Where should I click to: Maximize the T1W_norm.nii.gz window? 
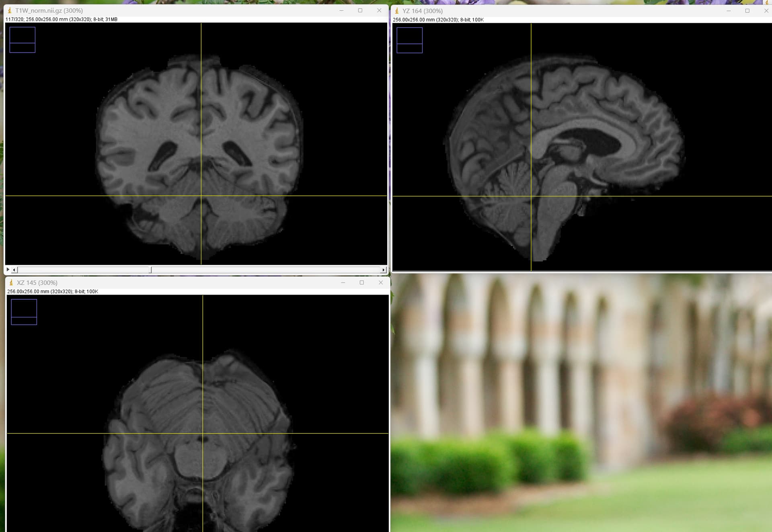[x=360, y=10]
